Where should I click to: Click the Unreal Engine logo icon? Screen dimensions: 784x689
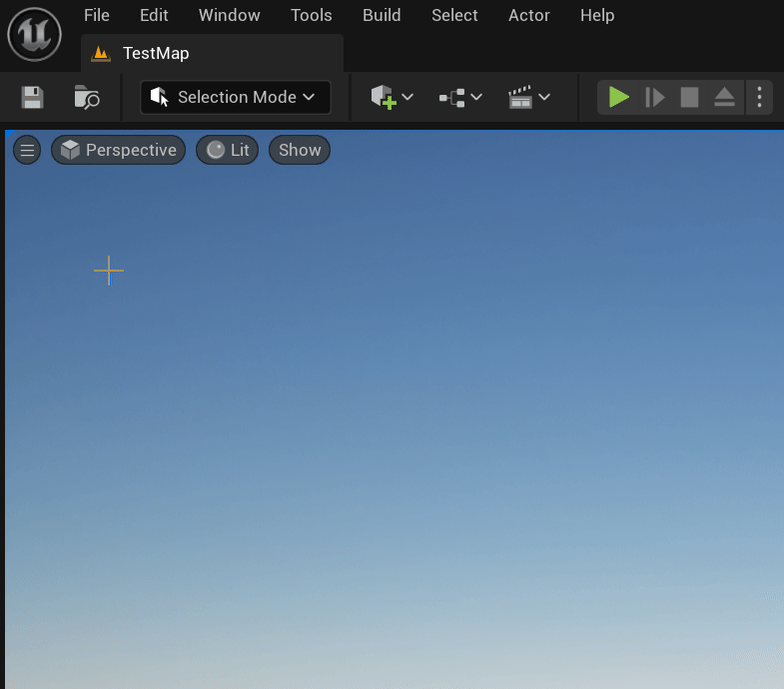click(x=35, y=34)
